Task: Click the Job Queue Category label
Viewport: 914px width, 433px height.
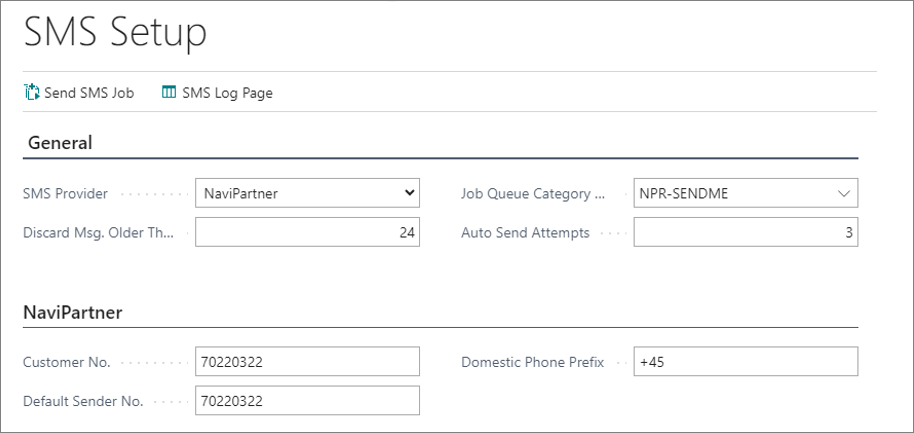Action: tap(533, 193)
